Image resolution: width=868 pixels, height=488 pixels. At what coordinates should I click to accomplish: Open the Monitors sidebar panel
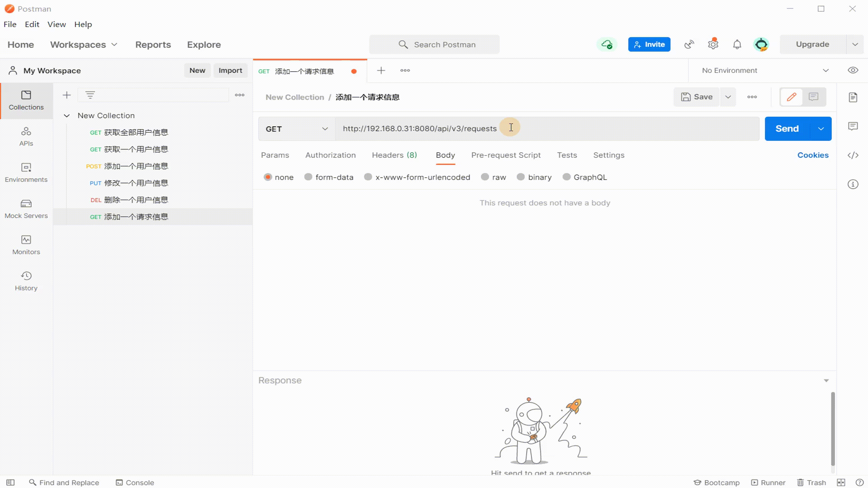(26, 245)
